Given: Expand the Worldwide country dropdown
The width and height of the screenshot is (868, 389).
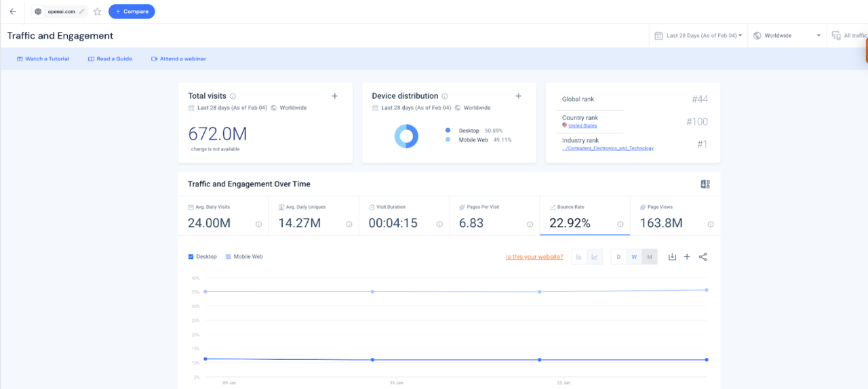Looking at the screenshot, I should coord(786,35).
